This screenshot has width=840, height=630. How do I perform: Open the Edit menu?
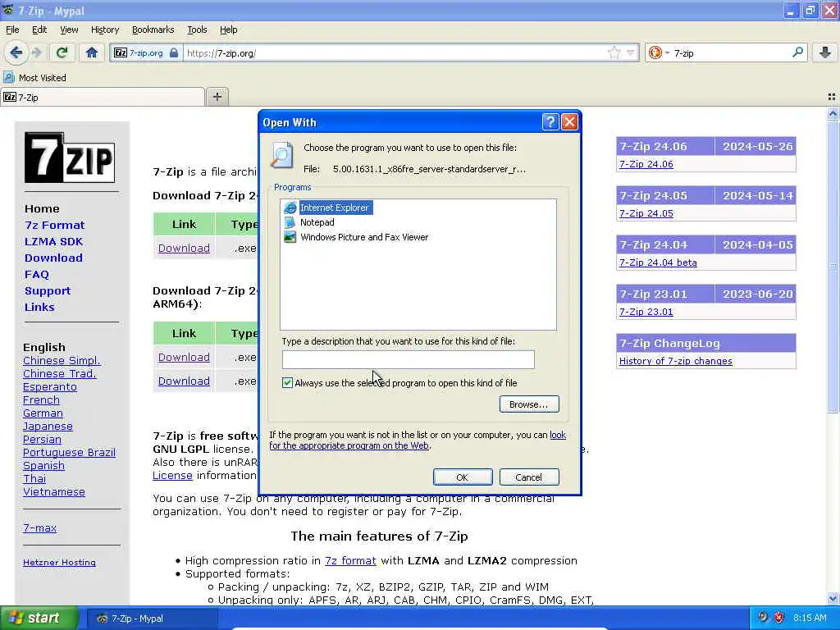pyautogui.click(x=39, y=30)
